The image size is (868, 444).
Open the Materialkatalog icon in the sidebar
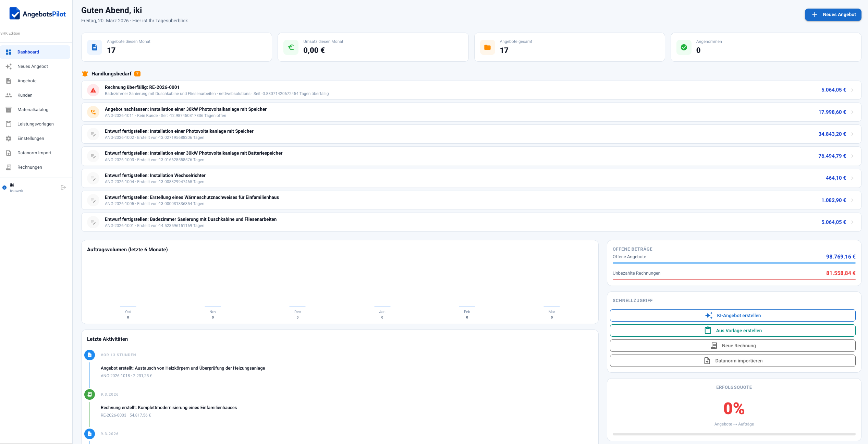coord(9,109)
